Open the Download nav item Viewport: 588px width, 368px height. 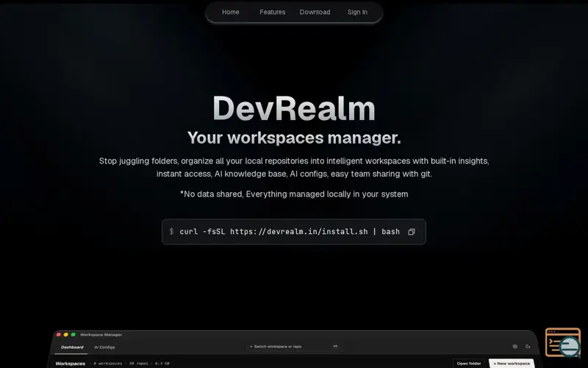click(315, 12)
